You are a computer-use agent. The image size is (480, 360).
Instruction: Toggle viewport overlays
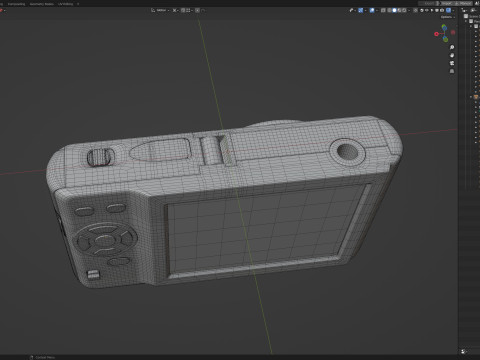tap(372, 10)
